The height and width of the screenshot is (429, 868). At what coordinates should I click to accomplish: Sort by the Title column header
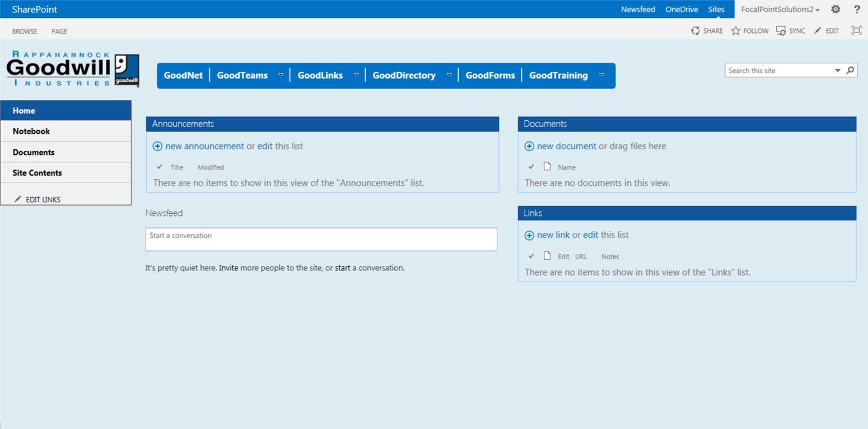tap(177, 167)
